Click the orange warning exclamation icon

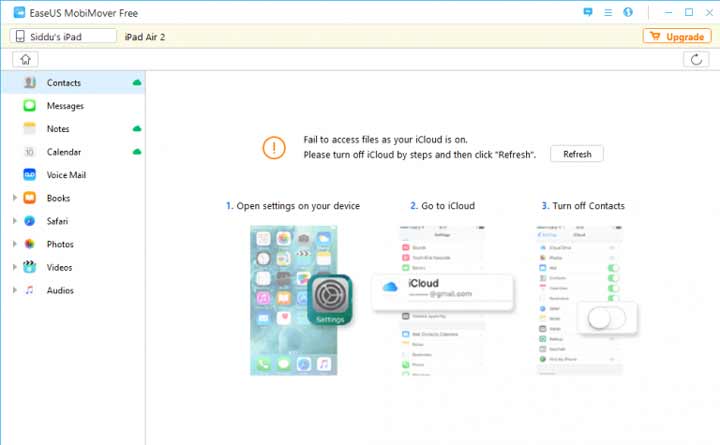[274, 148]
